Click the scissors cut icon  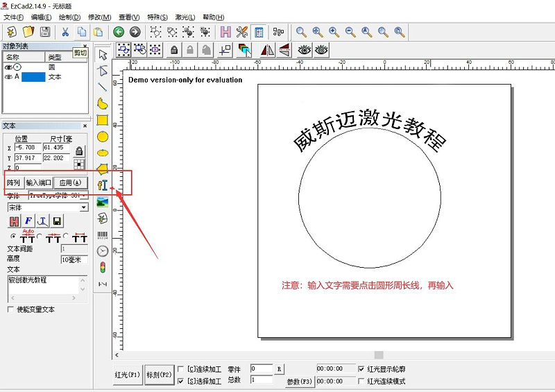(x=65, y=32)
